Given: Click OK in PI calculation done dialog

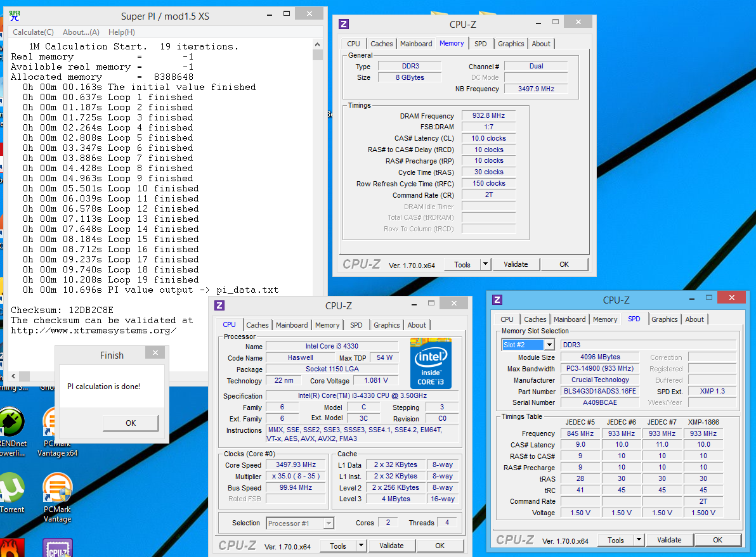Looking at the screenshot, I should pyautogui.click(x=131, y=423).
